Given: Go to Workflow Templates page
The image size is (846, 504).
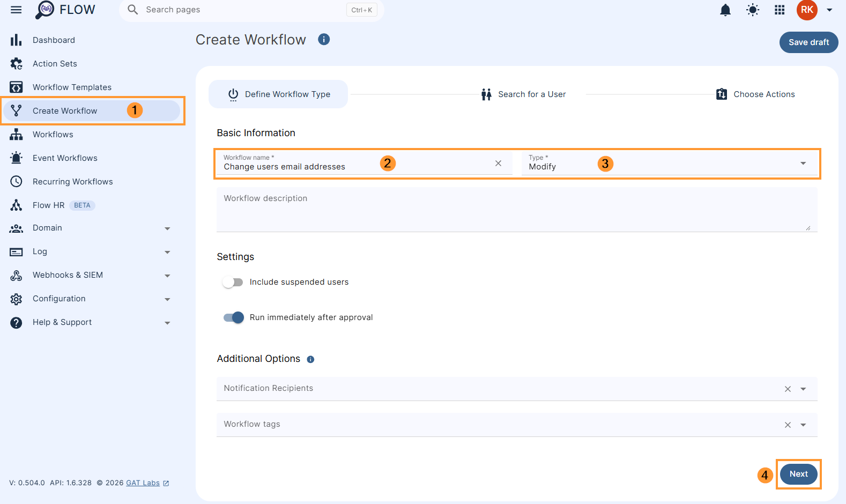Looking at the screenshot, I should (x=92, y=87).
